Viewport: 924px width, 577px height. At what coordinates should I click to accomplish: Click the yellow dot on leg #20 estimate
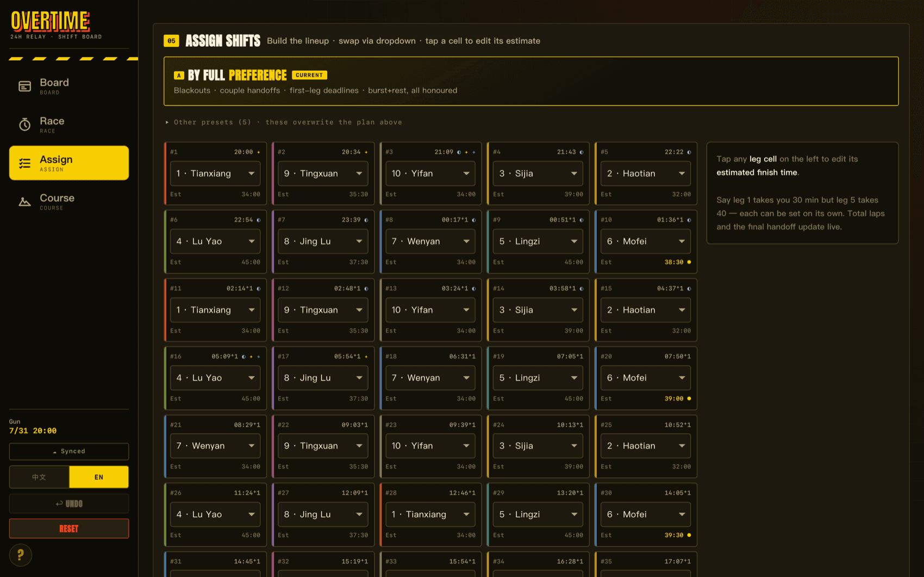pos(689,398)
